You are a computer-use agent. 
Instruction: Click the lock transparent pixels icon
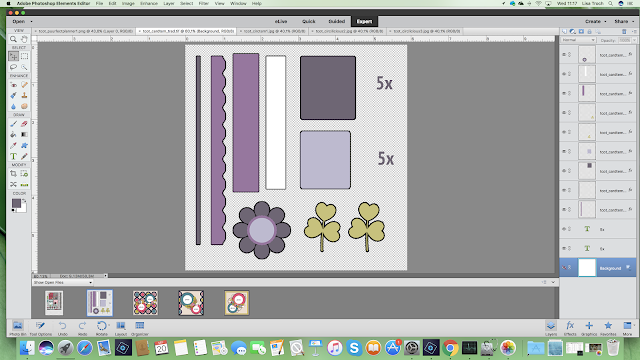tap(598, 31)
